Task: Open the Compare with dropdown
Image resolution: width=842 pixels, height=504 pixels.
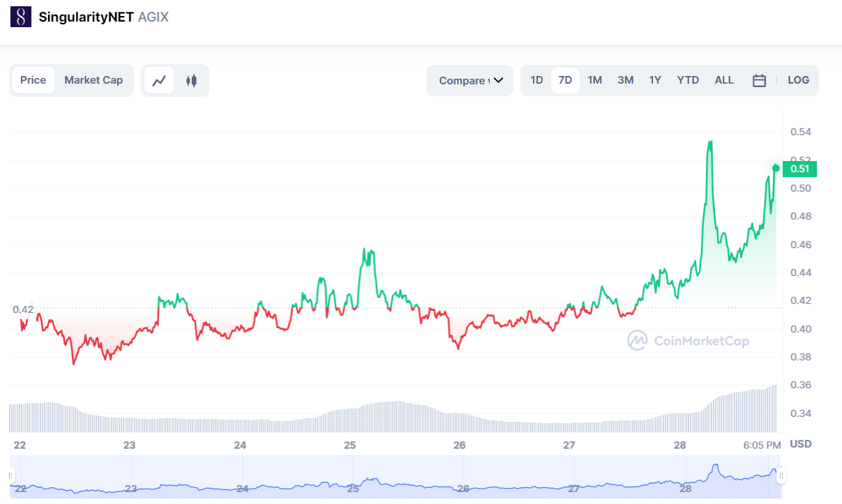Action: (x=470, y=80)
